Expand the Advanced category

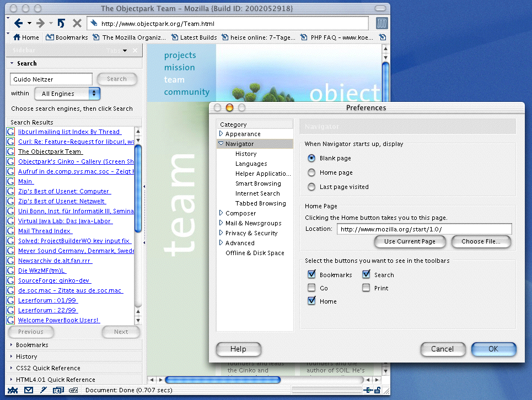tap(221, 242)
